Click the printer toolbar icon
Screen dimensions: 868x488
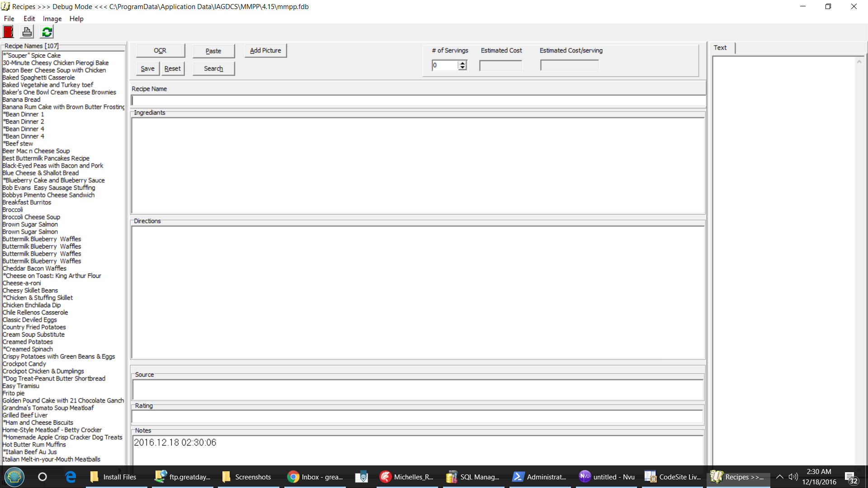coord(27,32)
